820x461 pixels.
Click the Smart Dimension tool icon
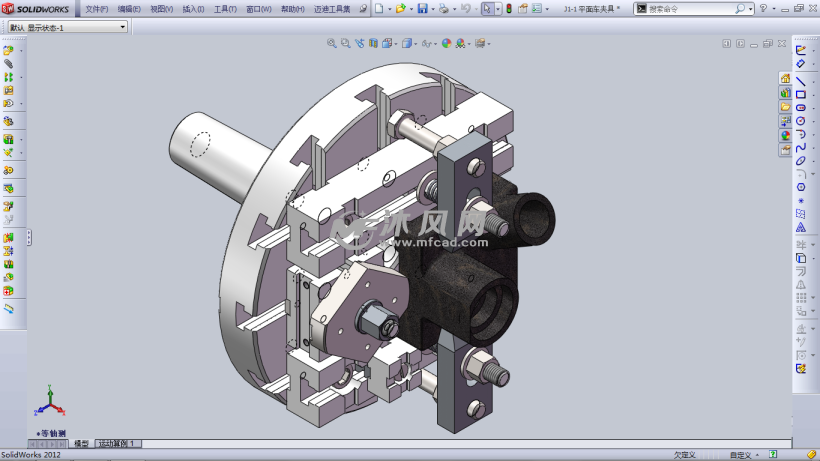point(800,64)
